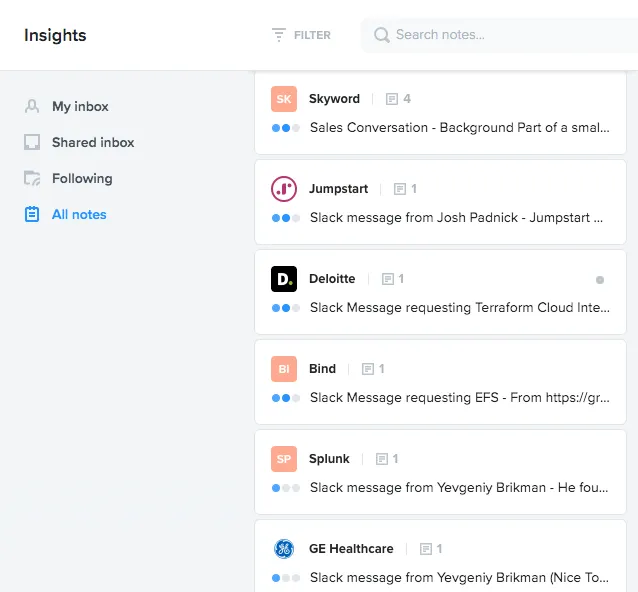The height and width of the screenshot is (592, 638).
Task: Open Shared inbox
Action: coord(93,142)
